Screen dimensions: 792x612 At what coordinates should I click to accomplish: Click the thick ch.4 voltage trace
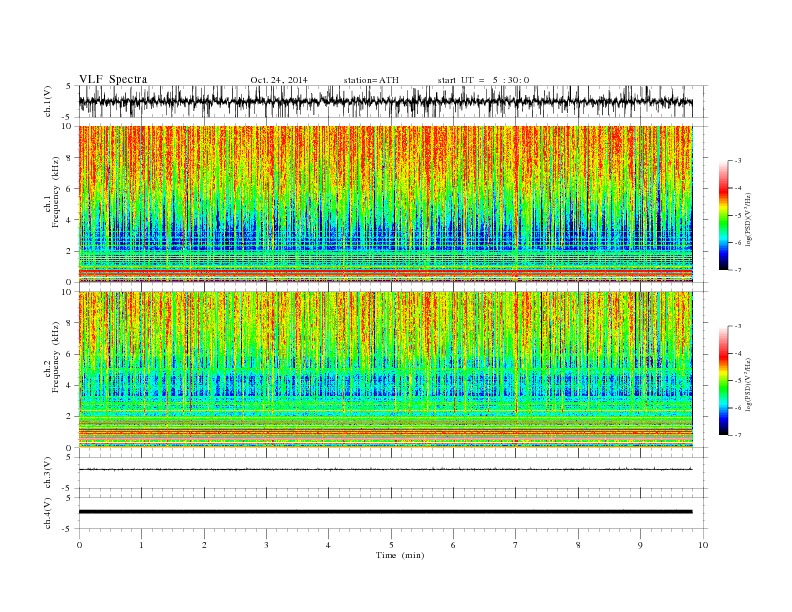[386, 512]
